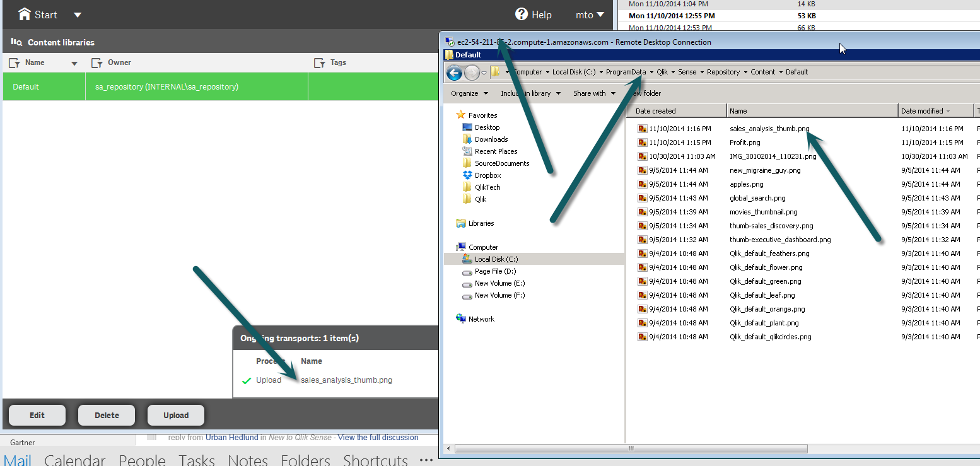This screenshot has height=466, width=980.
Task: Switch to the Folders tab
Action: [306, 460]
